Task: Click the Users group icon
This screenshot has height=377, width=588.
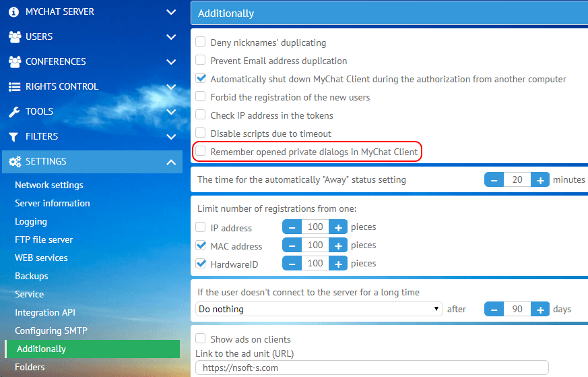Action: [14, 37]
